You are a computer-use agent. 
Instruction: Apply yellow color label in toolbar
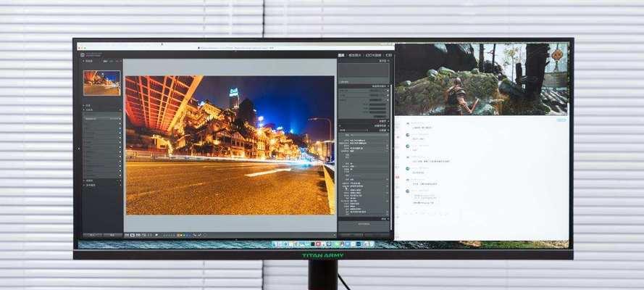(x=180, y=236)
